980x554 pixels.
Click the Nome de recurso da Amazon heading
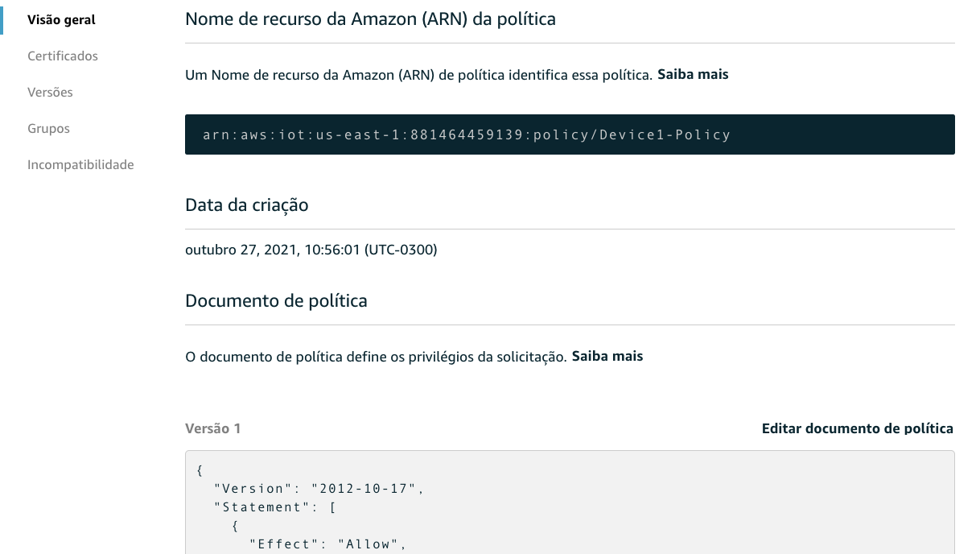pyautogui.click(x=370, y=19)
